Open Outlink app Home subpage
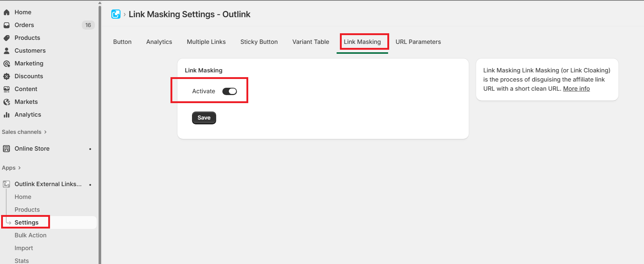Viewport: 644px width, 264px height. point(23,197)
